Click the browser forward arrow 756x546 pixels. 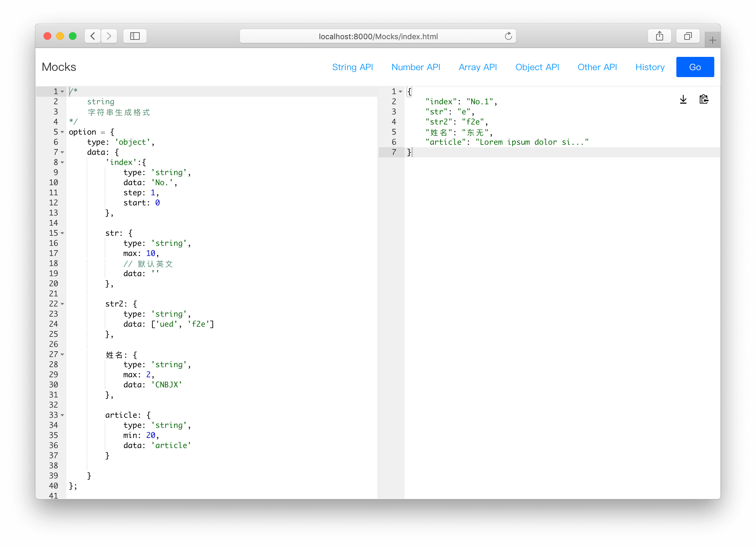(109, 36)
